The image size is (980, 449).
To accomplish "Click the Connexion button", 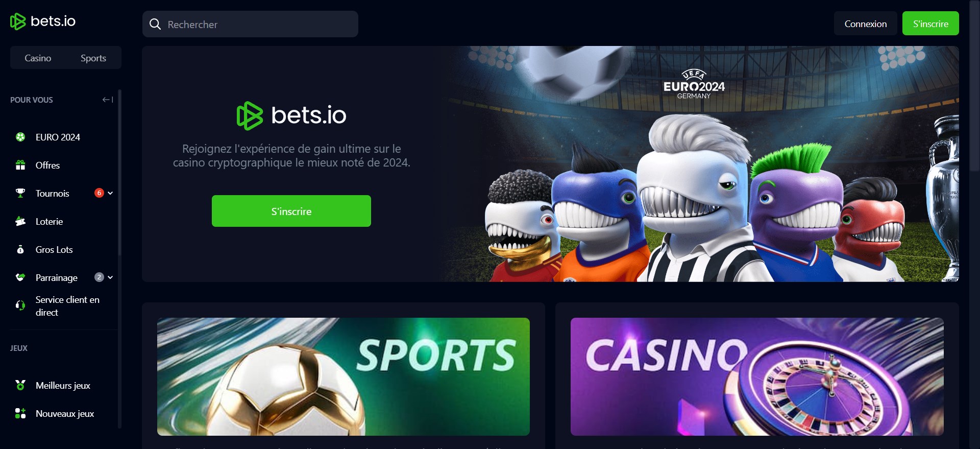I will 865,23.
